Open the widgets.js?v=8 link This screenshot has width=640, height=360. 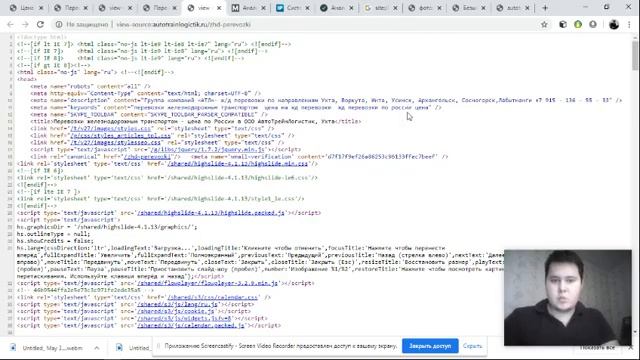(x=184, y=318)
